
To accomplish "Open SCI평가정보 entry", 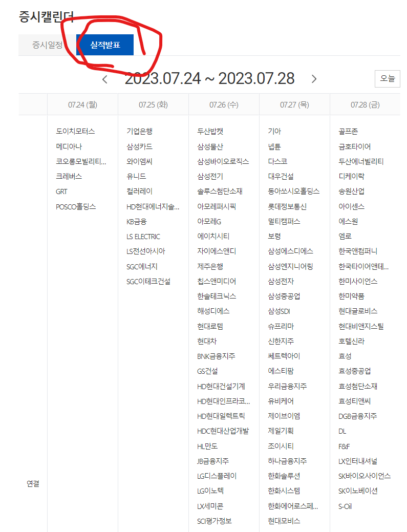I will click(x=215, y=521).
